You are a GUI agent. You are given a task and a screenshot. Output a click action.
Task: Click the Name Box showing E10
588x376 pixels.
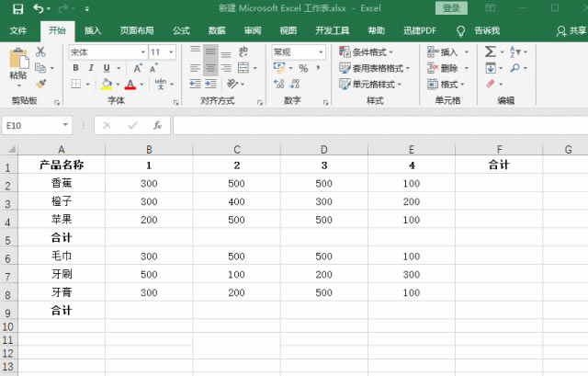(33, 125)
